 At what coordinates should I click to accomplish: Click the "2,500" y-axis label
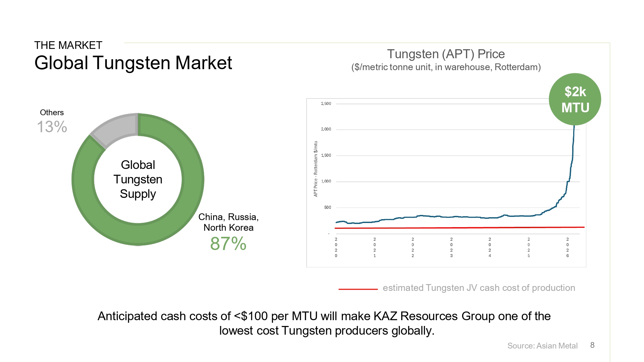pyautogui.click(x=326, y=104)
